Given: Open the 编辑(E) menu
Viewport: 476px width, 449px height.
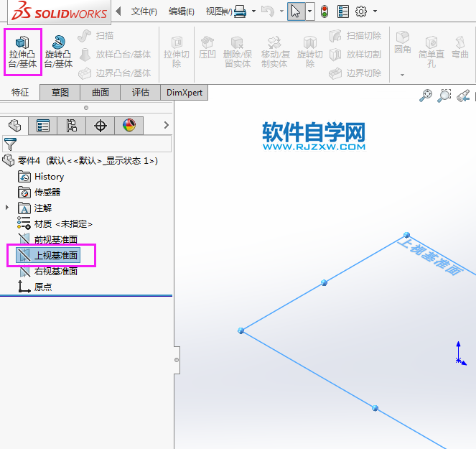Looking at the screenshot, I should (181, 11).
